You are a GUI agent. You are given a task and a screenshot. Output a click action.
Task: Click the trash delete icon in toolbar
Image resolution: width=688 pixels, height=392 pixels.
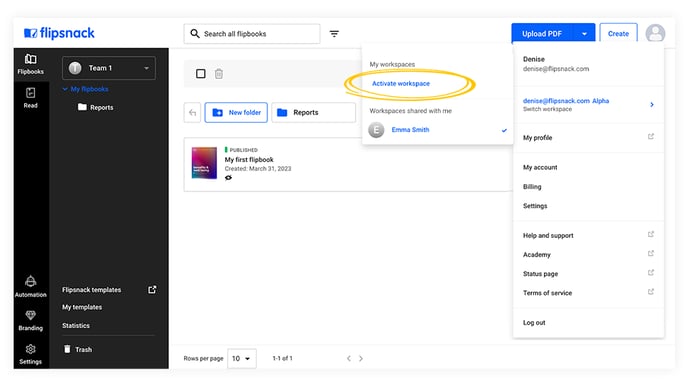[219, 74]
